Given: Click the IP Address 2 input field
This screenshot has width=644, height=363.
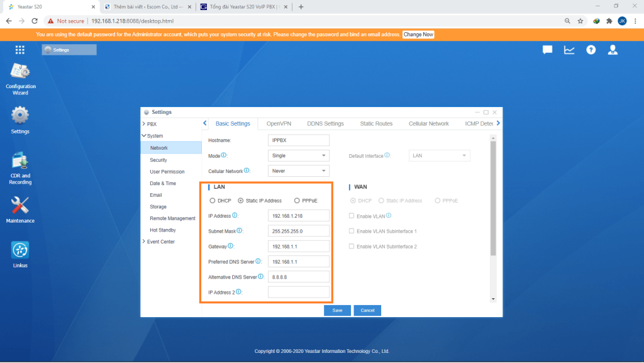Looking at the screenshot, I should coord(299,292).
